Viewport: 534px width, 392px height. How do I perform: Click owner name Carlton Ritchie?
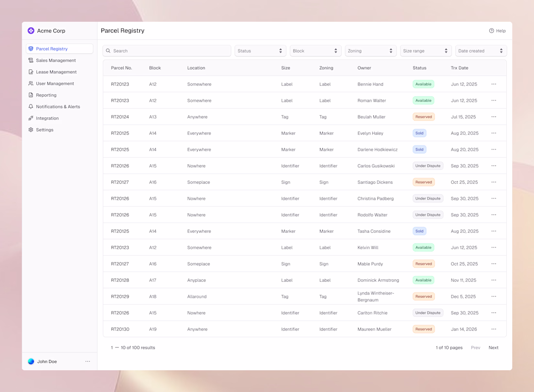click(x=372, y=313)
